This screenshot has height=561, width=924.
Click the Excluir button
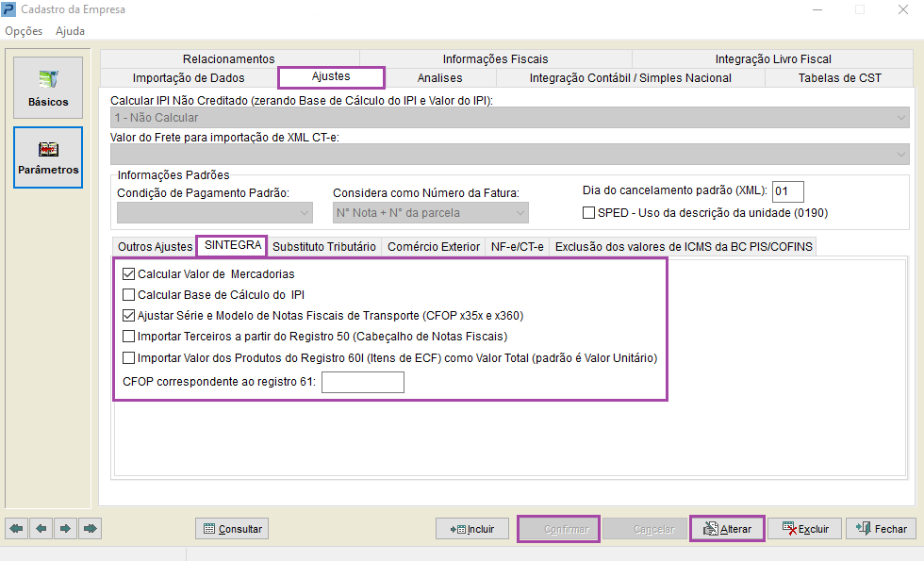click(805, 529)
